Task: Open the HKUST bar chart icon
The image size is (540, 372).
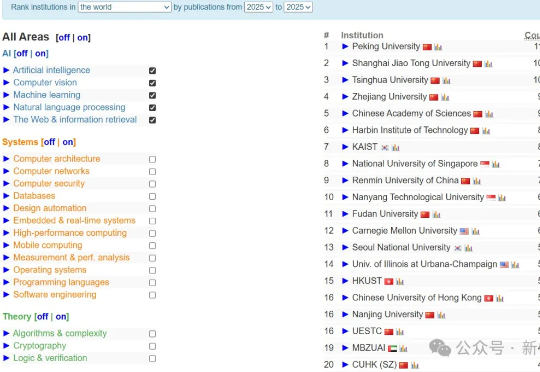Action: point(399,281)
